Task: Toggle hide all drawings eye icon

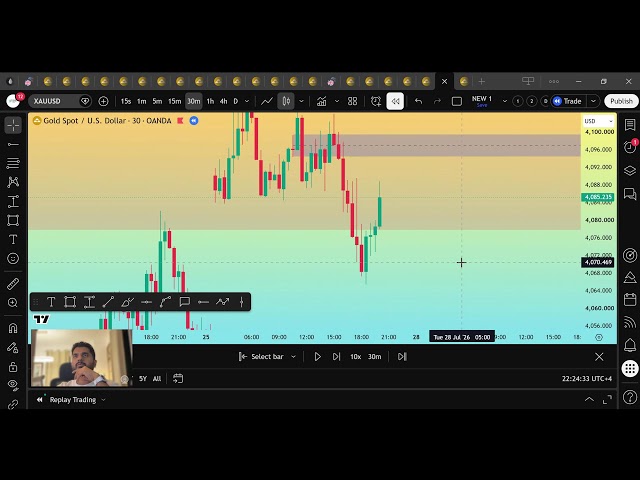Action: [13, 385]
